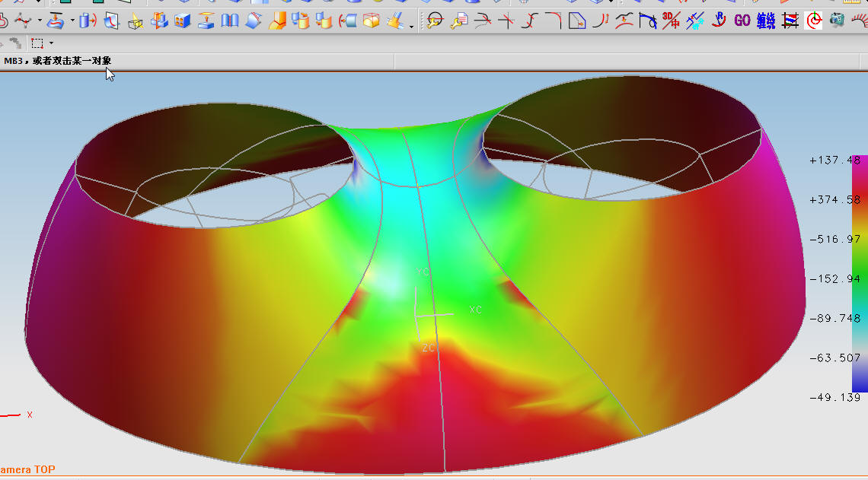Click the Camera TOP view label
Viewport: 868px width, 480px height.
point(27,469)
